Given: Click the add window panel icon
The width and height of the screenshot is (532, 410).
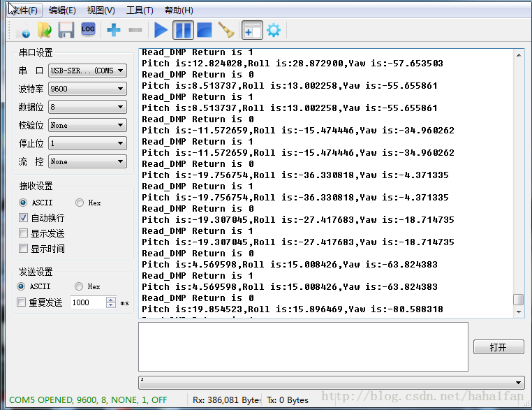Looking at the screenshot, I should (x=252, y=30).
